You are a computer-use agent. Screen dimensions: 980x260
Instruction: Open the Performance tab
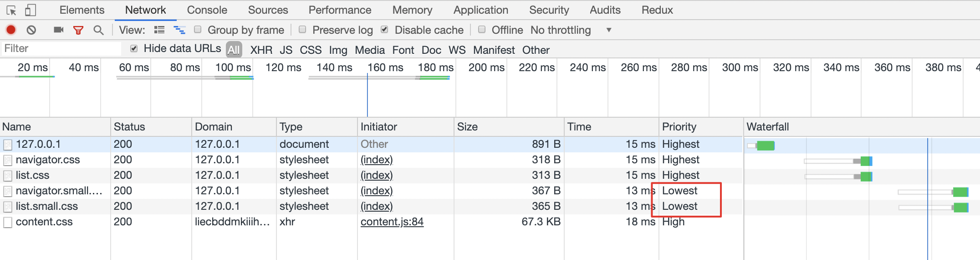(340, 10)
